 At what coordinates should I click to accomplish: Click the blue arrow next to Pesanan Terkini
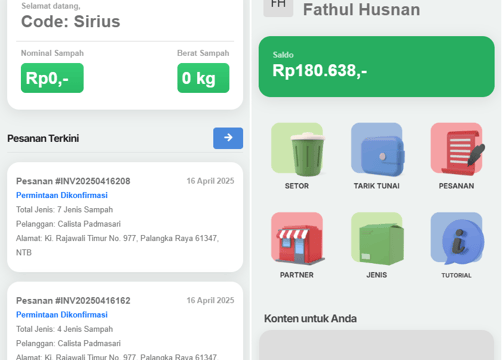(228, 138)
